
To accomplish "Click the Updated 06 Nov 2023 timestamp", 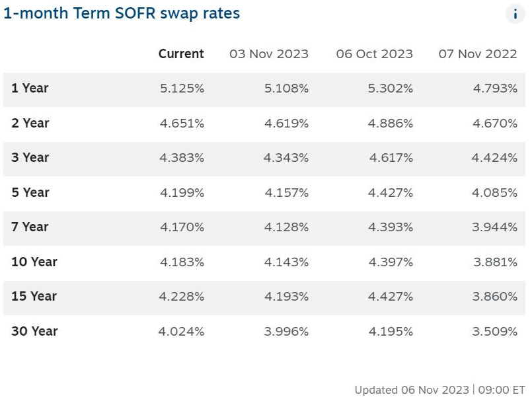I will (439, 390).
